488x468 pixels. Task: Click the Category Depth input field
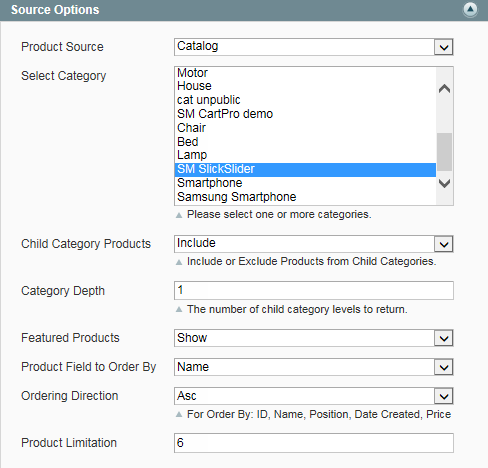pyautogui.click(x=313, y=290)
